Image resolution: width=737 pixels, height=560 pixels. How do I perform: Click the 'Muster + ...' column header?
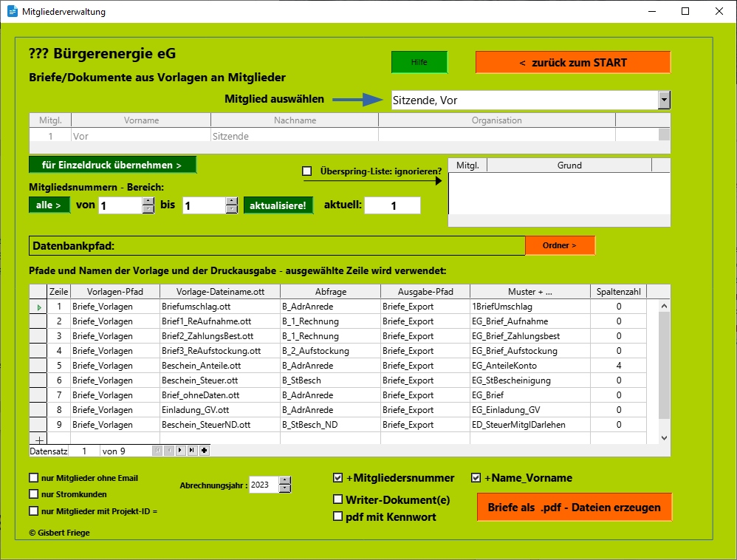click(530, 292)
